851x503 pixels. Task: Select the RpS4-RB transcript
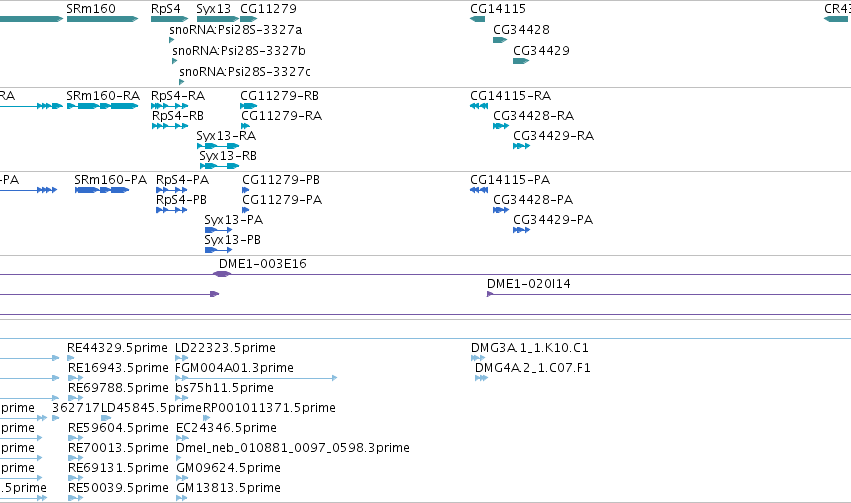(x=170, y=126)
